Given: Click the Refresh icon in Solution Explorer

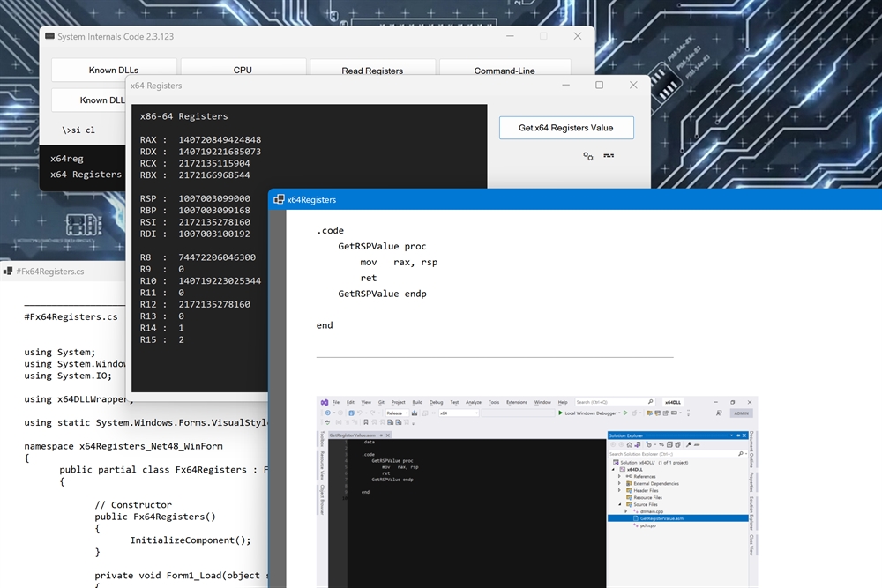Looking at the screenshot, I should (660, 444).
